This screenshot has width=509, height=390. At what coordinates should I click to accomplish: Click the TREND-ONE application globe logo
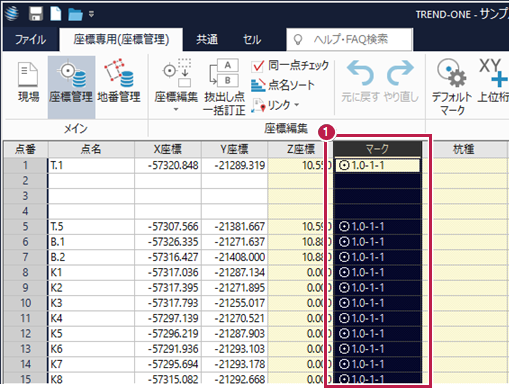pyautogui.click(x=12, y=14)
